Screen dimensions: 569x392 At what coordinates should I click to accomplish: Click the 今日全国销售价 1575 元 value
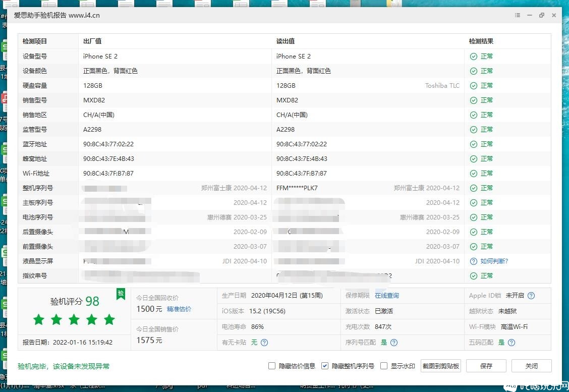pyautogui.click(x=149, y=340)
